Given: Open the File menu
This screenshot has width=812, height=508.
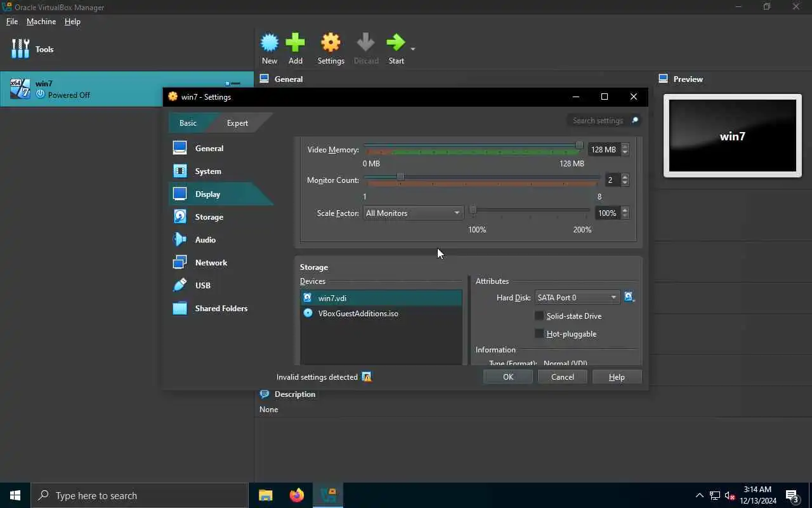Looking at the screenshot, I should coord(12,22).
